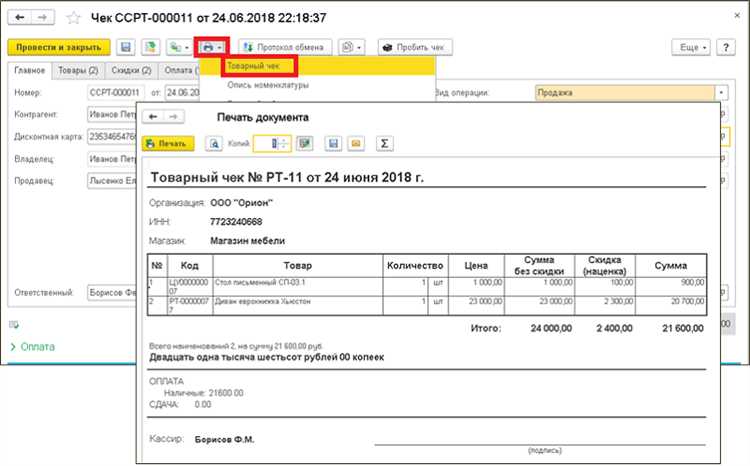This screenshot has width=750, height=466.
Task: Click the organization name ООО "Орион"
Action: click(x=242, y=203)
